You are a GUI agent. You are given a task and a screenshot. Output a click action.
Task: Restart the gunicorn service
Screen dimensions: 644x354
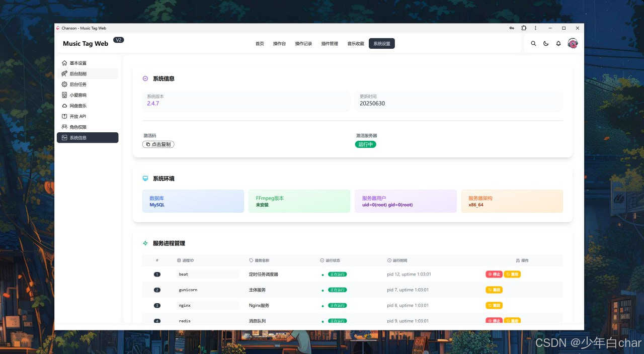pyautogui.click(x=494, y=290)
